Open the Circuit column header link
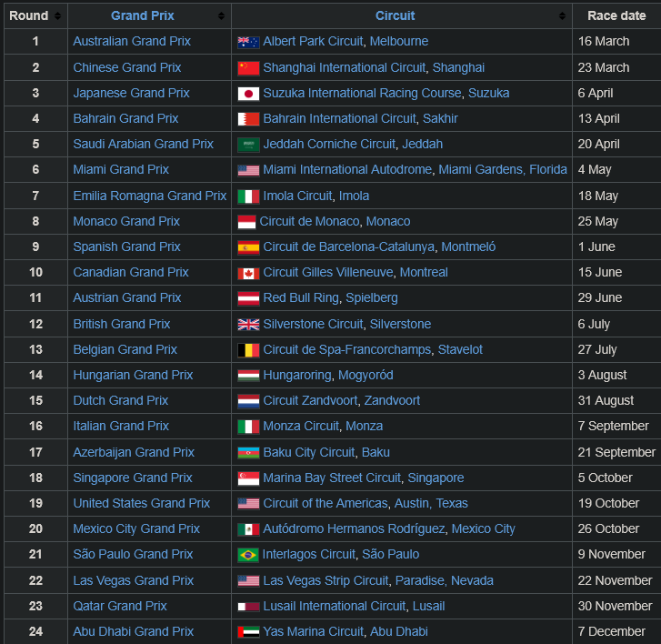This screenshot has height=644, width=661. (x=395, y=16)
